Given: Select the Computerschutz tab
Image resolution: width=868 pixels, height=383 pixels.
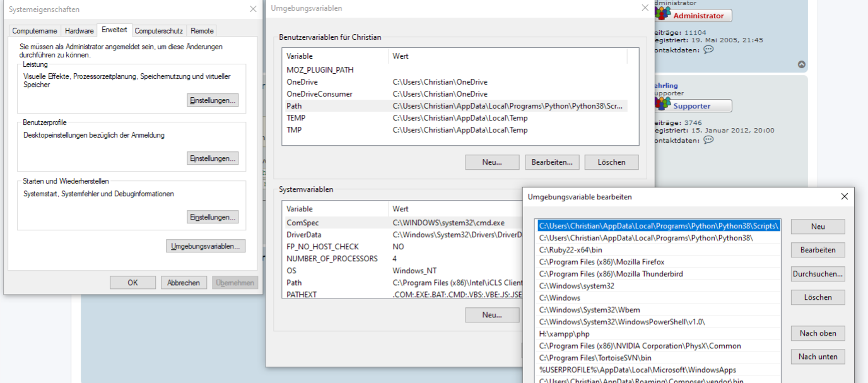Looking at the screenshot, I should coord(159,31).
